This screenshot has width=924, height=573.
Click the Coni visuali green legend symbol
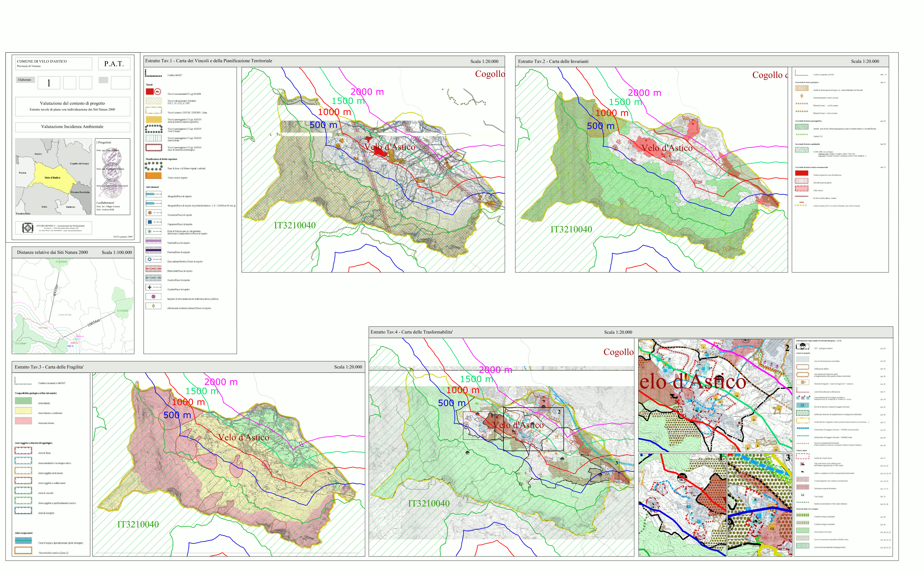point(802,495)
